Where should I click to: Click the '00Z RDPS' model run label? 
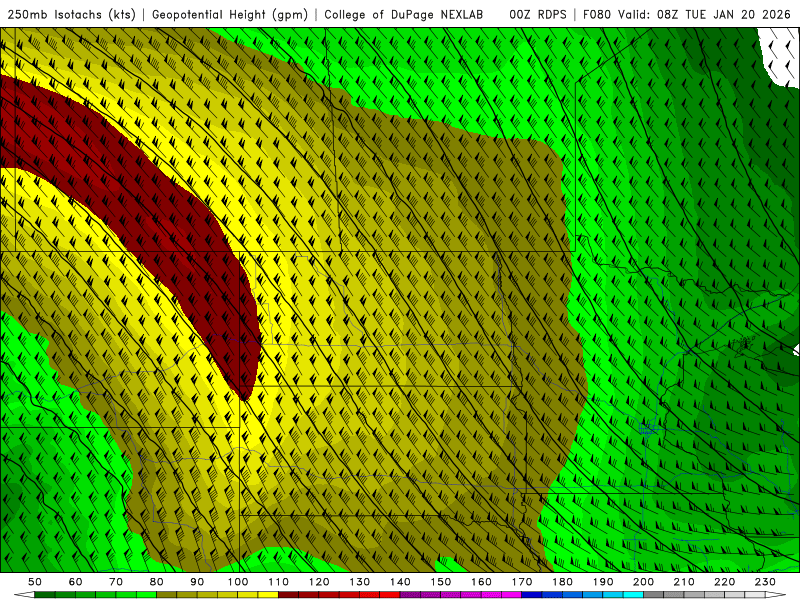[x=538, y=15]
